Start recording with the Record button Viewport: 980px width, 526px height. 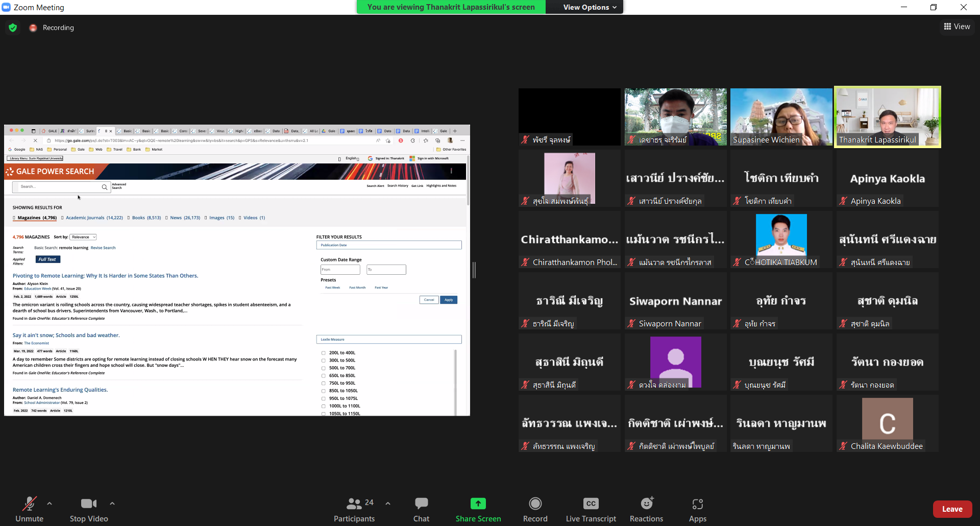point(535,504)
